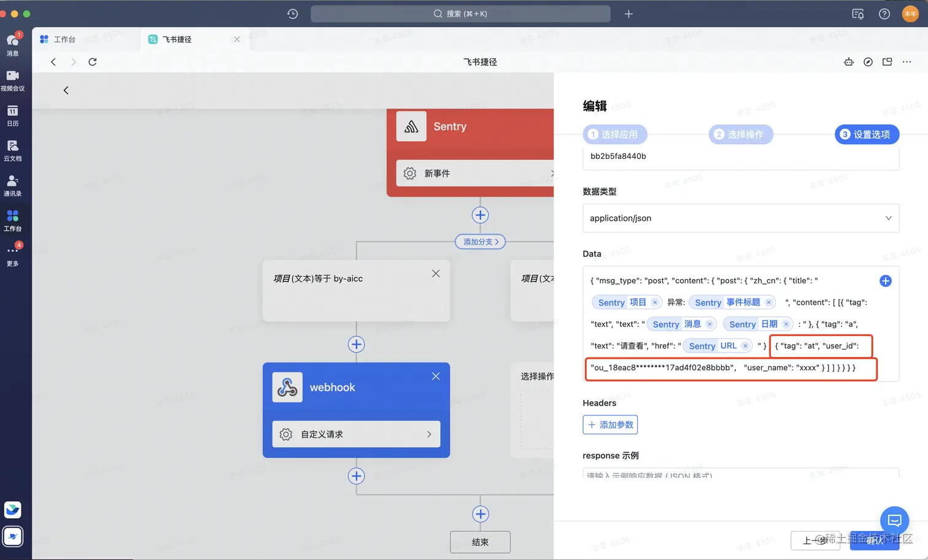Click the bot icon in page toolbar

pos(849,62)
